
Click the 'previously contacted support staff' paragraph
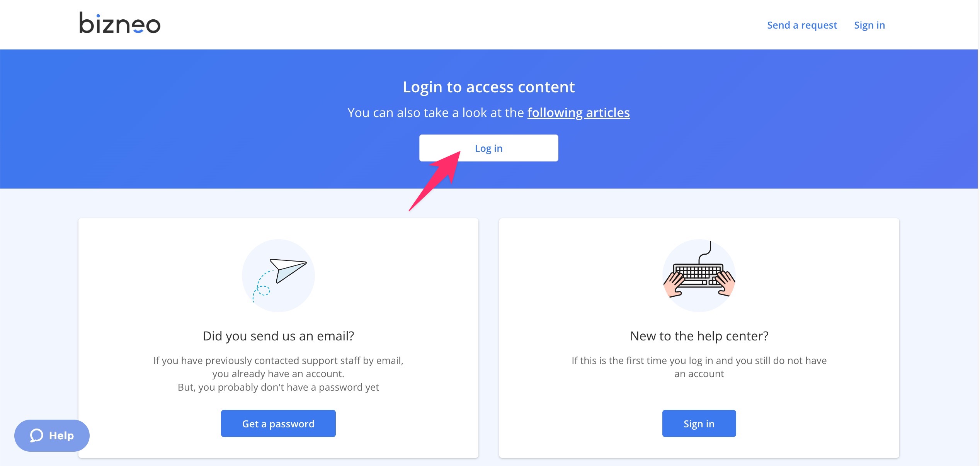[x=278, y=367]
